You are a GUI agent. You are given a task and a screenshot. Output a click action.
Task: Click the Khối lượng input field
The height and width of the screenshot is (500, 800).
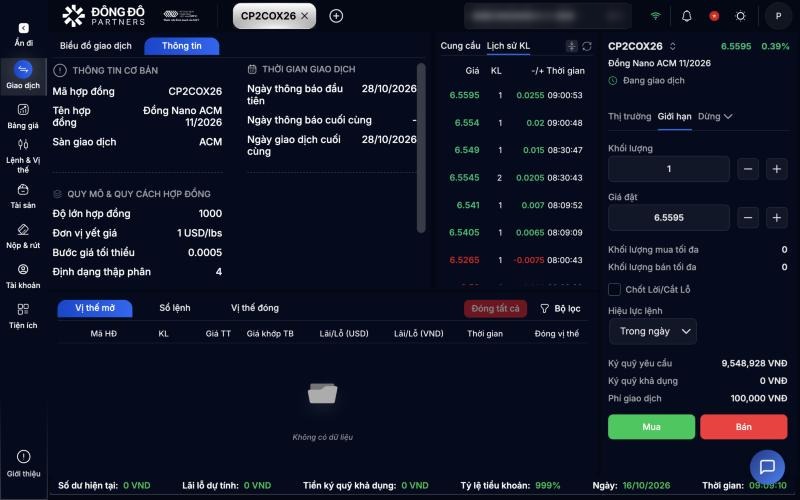click(669, 169)
